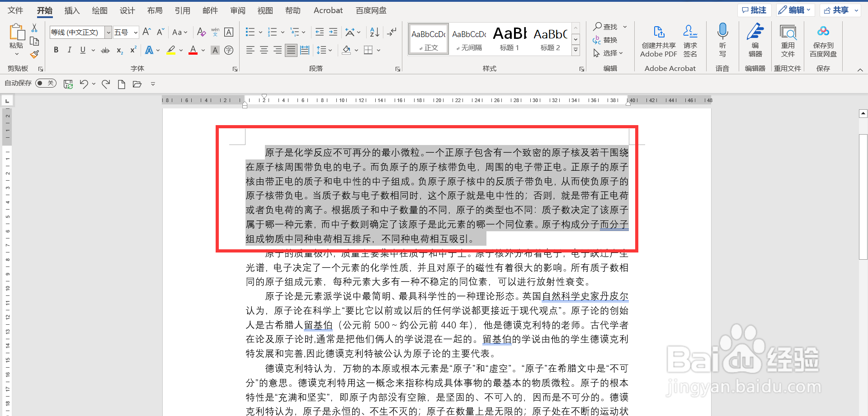The height and width of the screenshot is (416, 868).
Task: Toggle bold formatting
Action: pos(56,50)
